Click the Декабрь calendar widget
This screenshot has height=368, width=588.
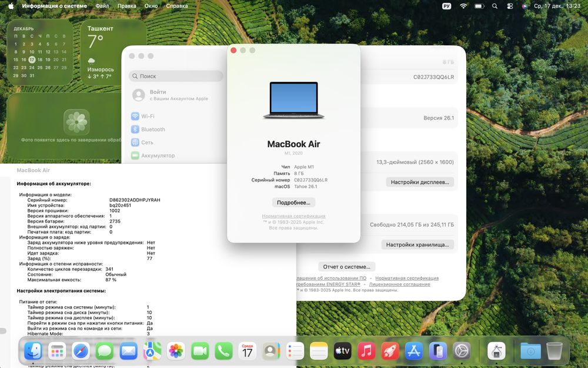tap(40, 52)
